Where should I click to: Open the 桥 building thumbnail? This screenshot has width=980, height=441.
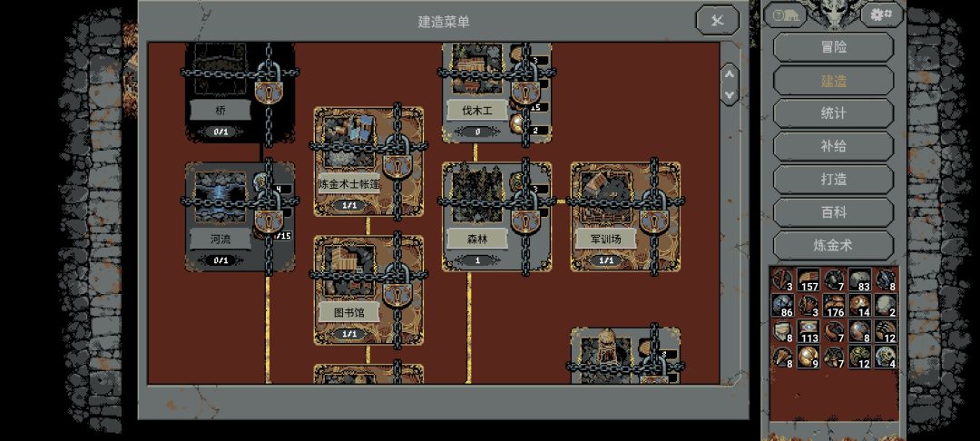[x=220, y=67]
